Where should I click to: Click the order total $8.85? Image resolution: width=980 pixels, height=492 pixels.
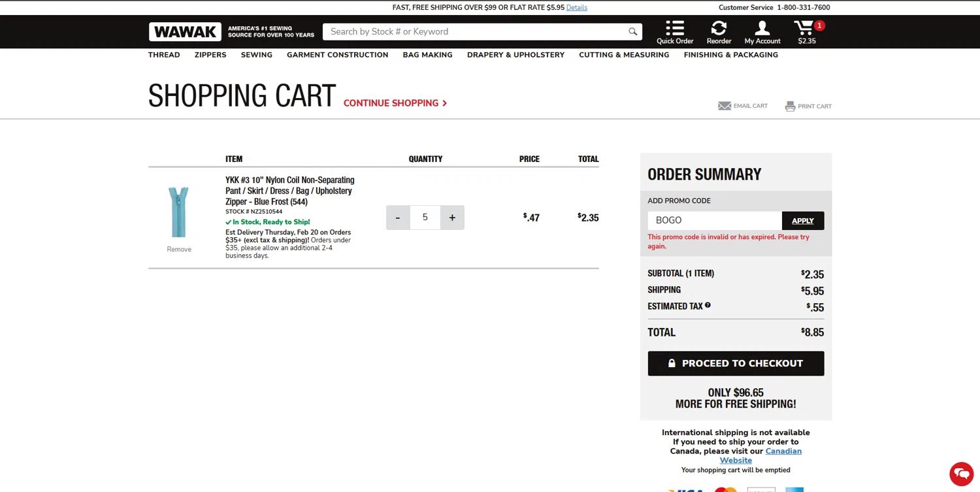click(x=813, y=332)
